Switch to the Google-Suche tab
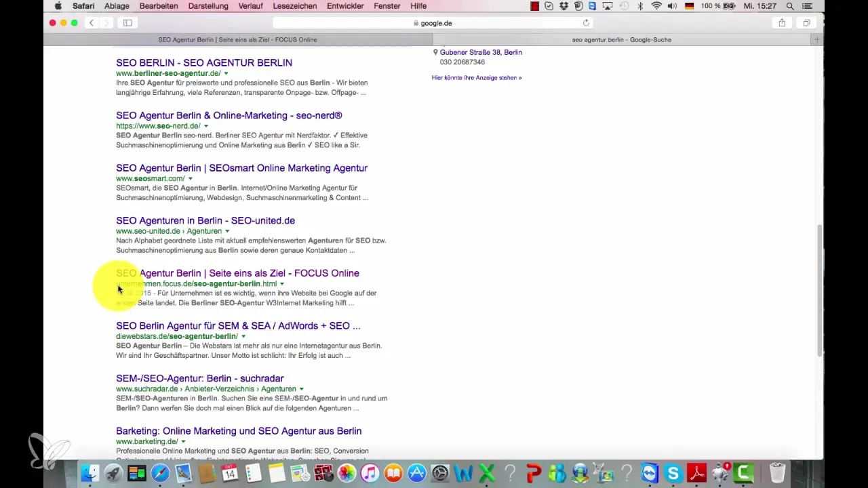This screenshot has width=868, height=488. pyautogui.click(x=622, y=39)
